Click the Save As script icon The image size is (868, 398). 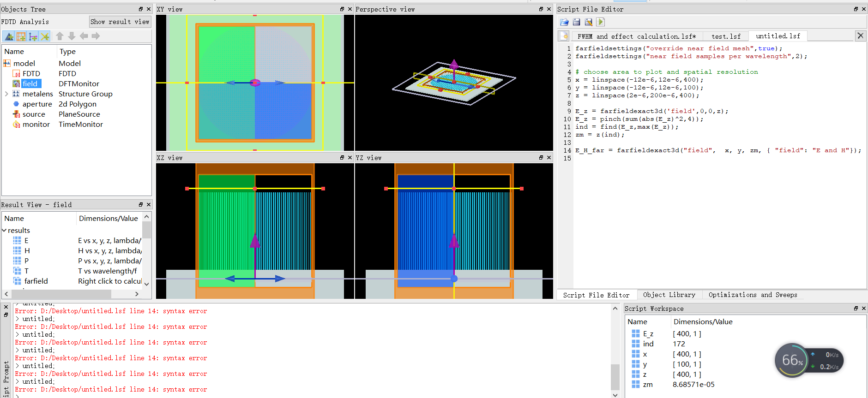[588, 22]
